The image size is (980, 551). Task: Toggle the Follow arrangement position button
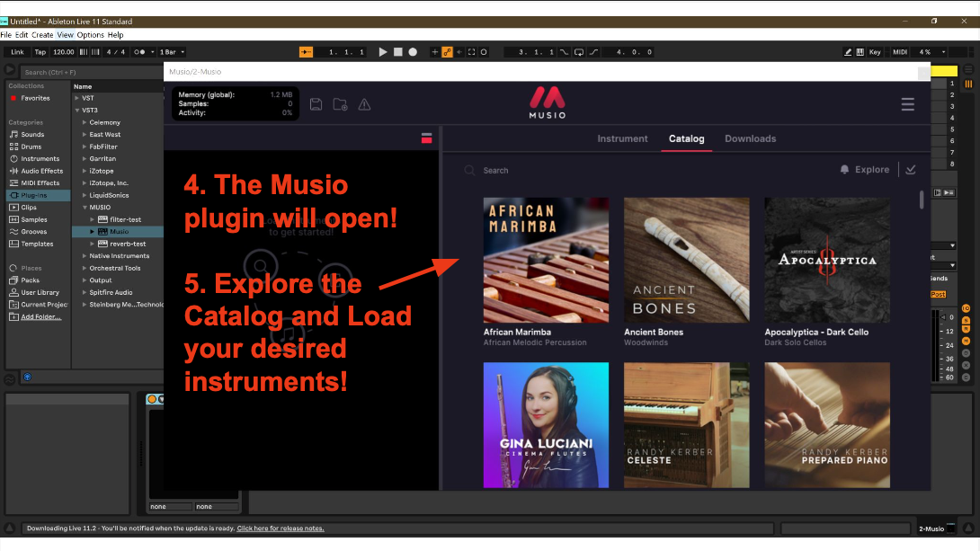tap(306, 52)
